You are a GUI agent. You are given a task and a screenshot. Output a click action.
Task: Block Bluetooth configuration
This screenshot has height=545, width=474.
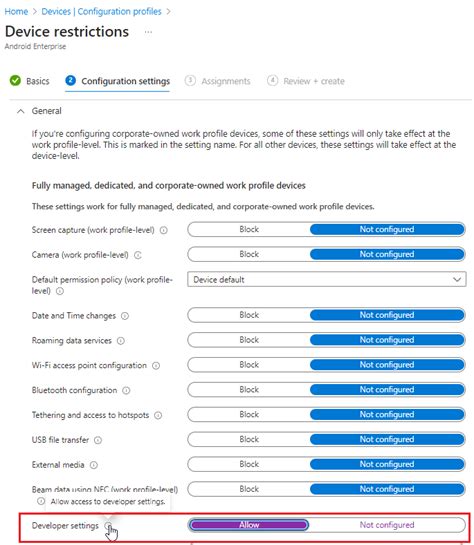(x=249, y=390)
